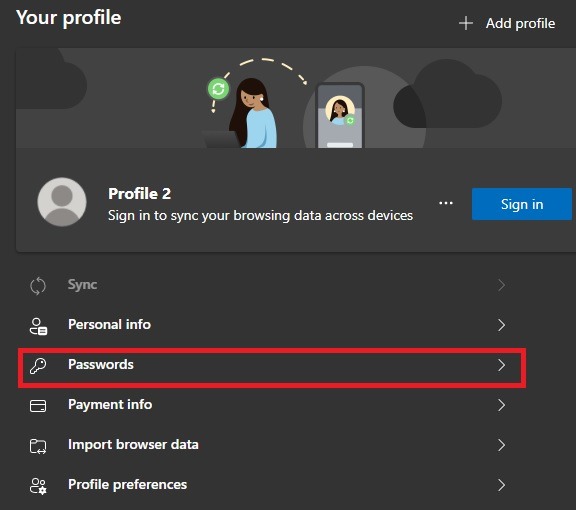Click the Profile 2 avatar picture
Screen dimensions: 576x510
coord(62,202)
